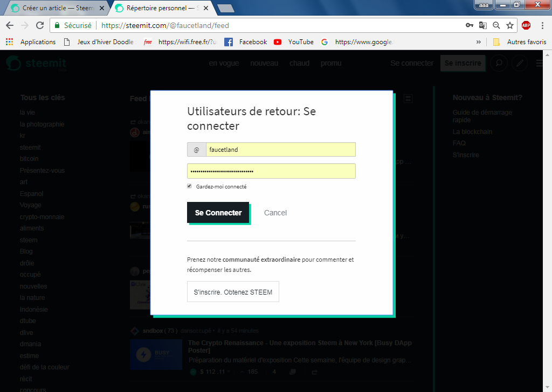The width and height of the screenshot is (552, 392).
Task: Expand the hidden bookmarks chevron
Action: [479, 42]
